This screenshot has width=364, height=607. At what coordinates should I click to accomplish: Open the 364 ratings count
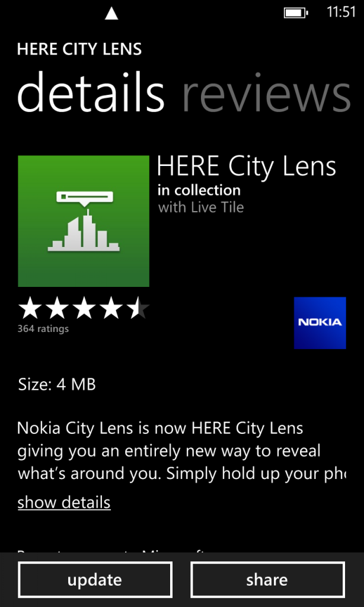pos(43,328)
